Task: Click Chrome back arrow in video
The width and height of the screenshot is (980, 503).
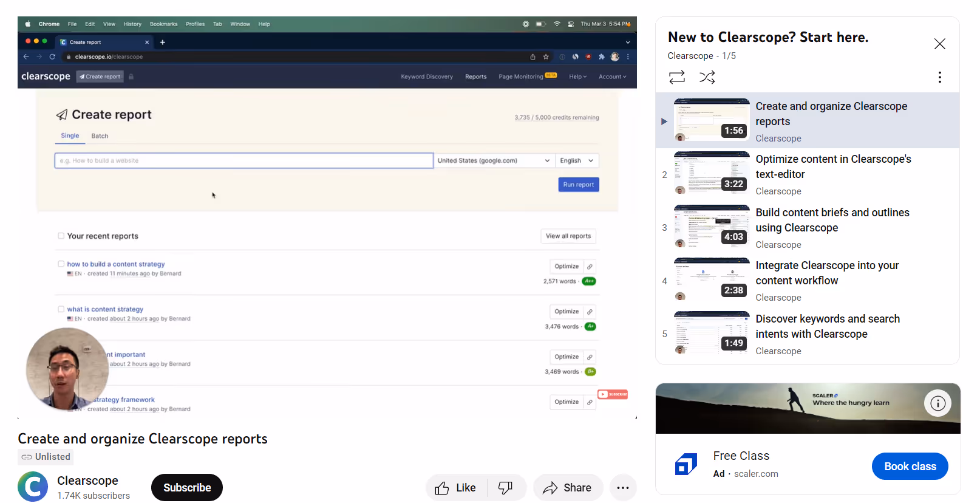Action: [x=26, y=56]
